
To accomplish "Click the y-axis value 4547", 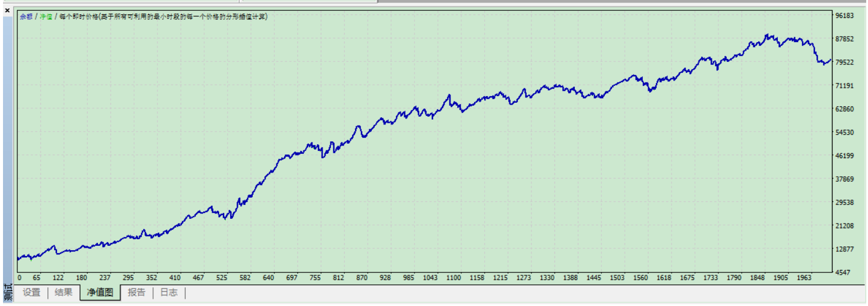I will tap(844, 272).
